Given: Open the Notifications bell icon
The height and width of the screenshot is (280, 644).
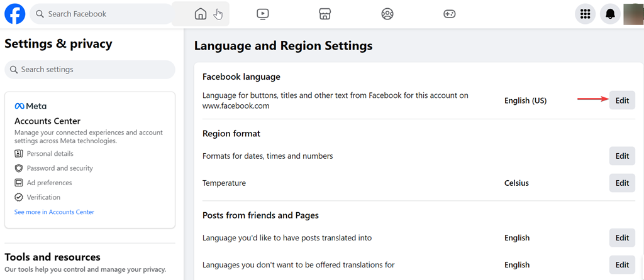Looking at the screenshot, I should (x=610, y=14).
